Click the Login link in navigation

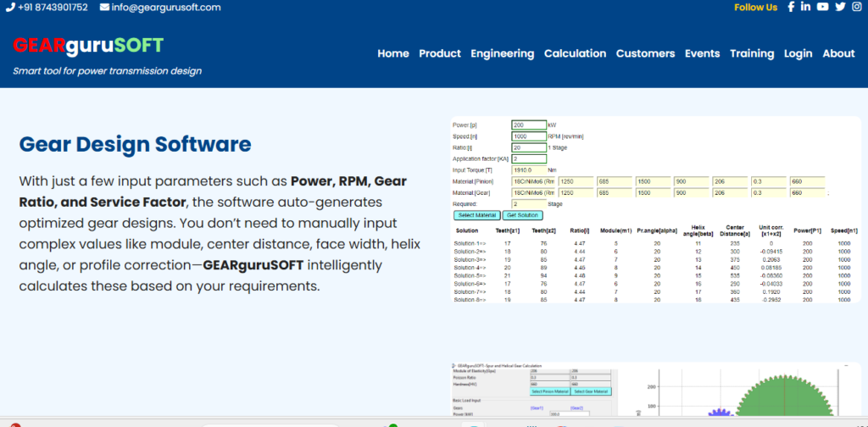point(798,53)
